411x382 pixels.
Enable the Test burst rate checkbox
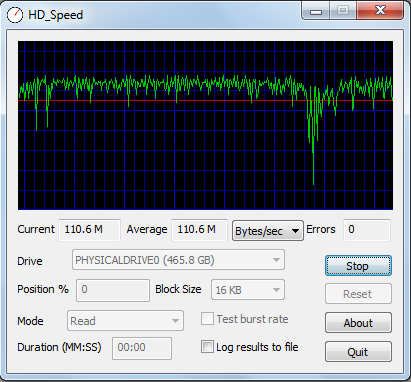click(x=207, y=319)
